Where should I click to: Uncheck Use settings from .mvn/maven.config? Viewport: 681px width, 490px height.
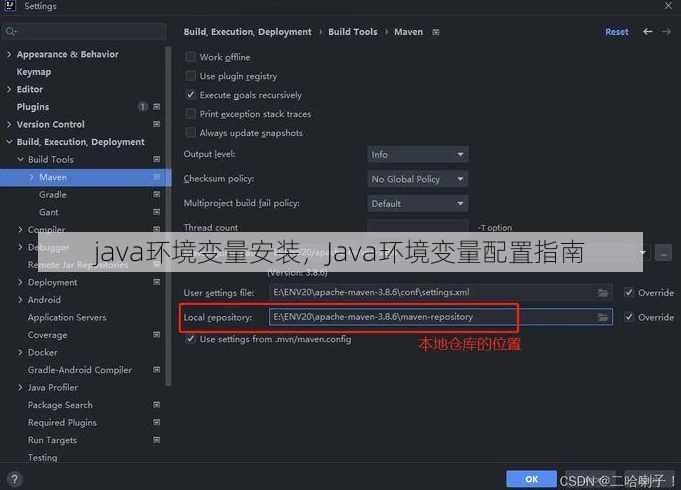[190, 339]
